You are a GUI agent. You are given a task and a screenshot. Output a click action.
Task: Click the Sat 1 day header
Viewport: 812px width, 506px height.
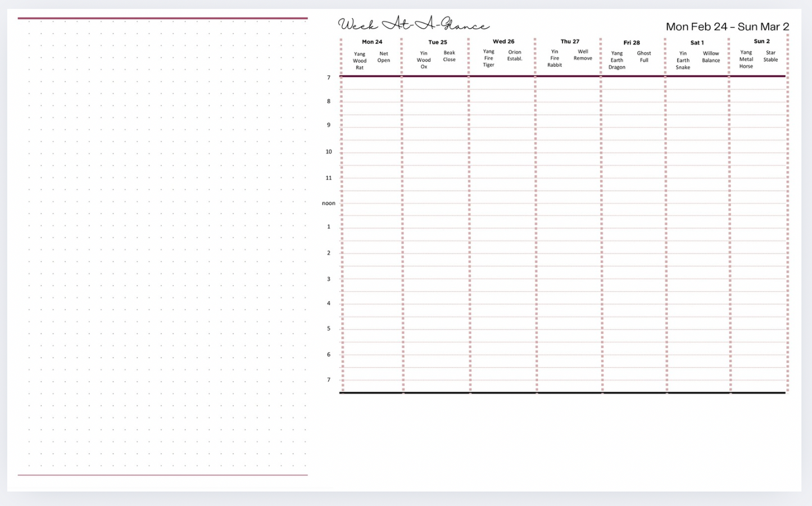[x=697, y=43]
